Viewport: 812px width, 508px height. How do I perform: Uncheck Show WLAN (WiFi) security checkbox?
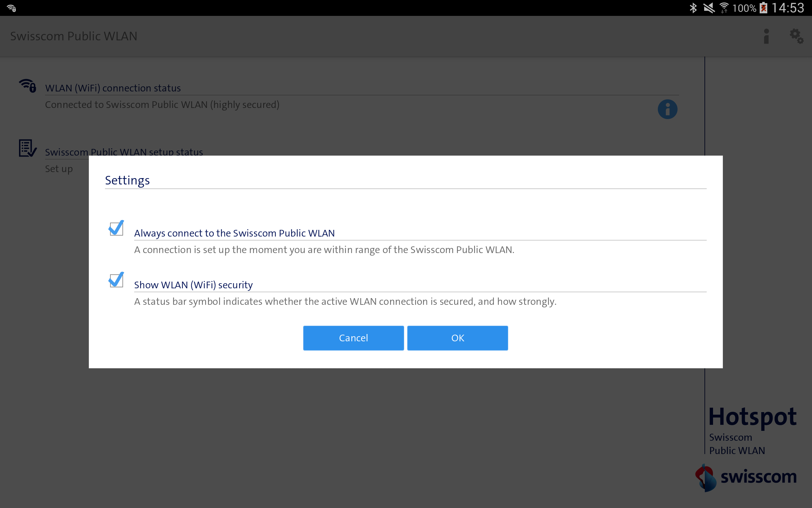point(116,280)
